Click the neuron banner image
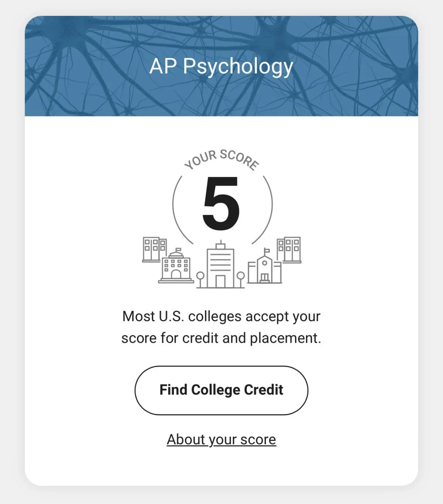This screenshot has height=504, width=443. pyautogui.click(x=221, y=66)
